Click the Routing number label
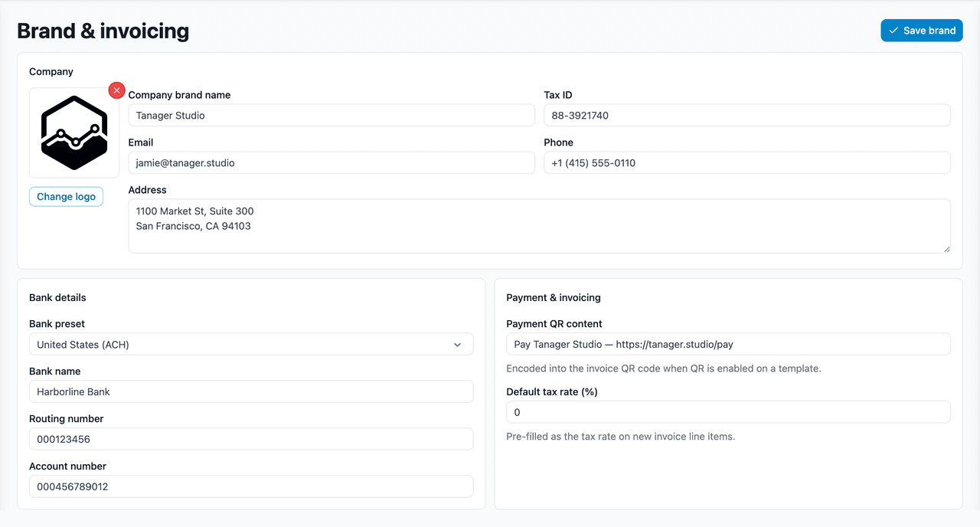This screenshot has width=980, height=527. (66, 419)
